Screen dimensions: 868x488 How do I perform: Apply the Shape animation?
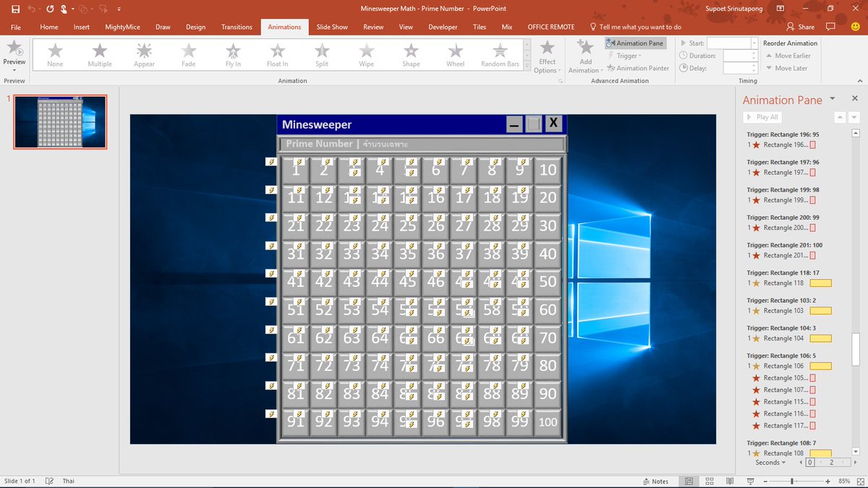(411, 55)
